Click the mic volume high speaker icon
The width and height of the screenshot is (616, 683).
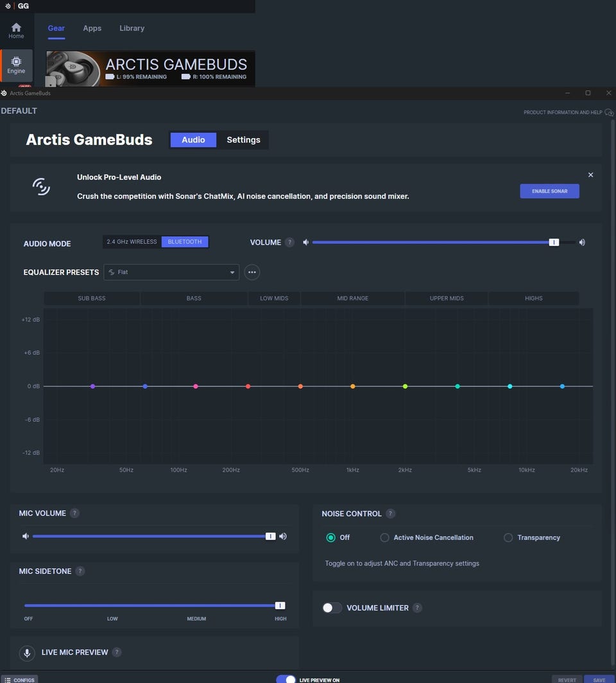pyautogui.click(x=283, y=536)
